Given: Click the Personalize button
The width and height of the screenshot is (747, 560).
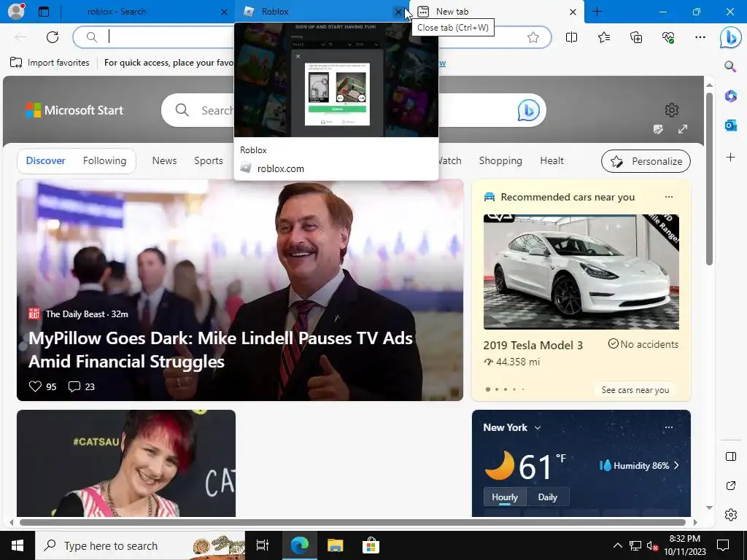Looking at the screenshot, I should (x=646, y=161).
